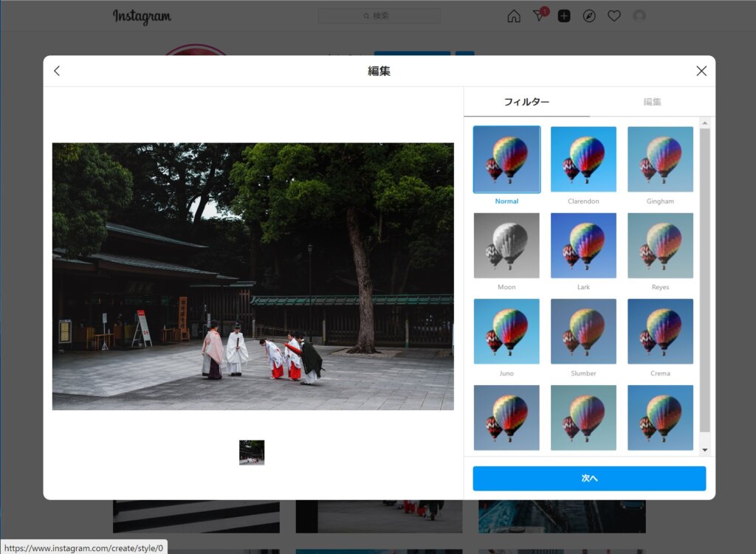The image size is (756, 554).
Task: Click the 次へ button
Action: pyautogui.click(x=589, y=478)
